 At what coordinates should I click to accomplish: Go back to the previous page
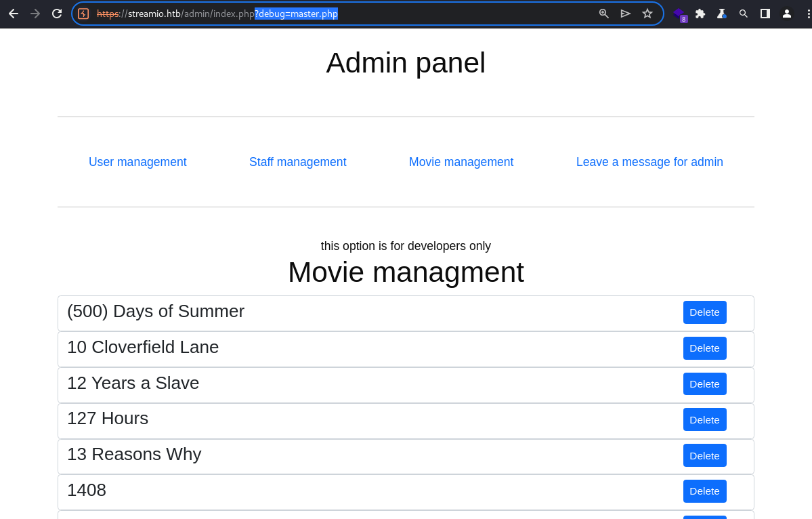coord(14,14)
